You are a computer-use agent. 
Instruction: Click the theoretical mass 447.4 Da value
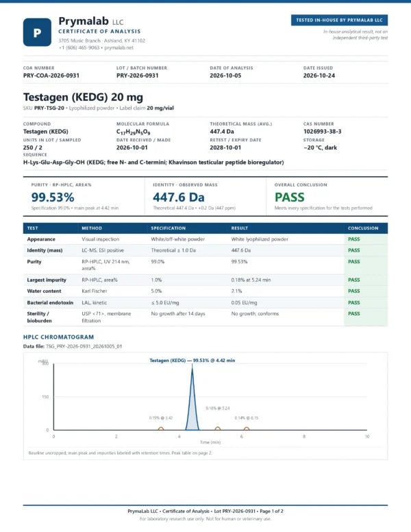(222, 132)
